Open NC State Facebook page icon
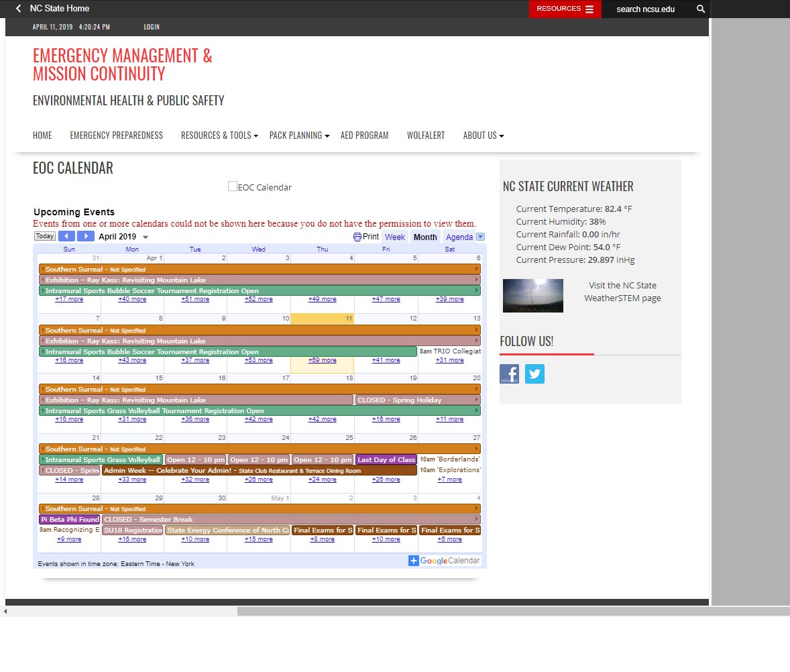This screenshot has width=790, height=672. pos(510,374)
